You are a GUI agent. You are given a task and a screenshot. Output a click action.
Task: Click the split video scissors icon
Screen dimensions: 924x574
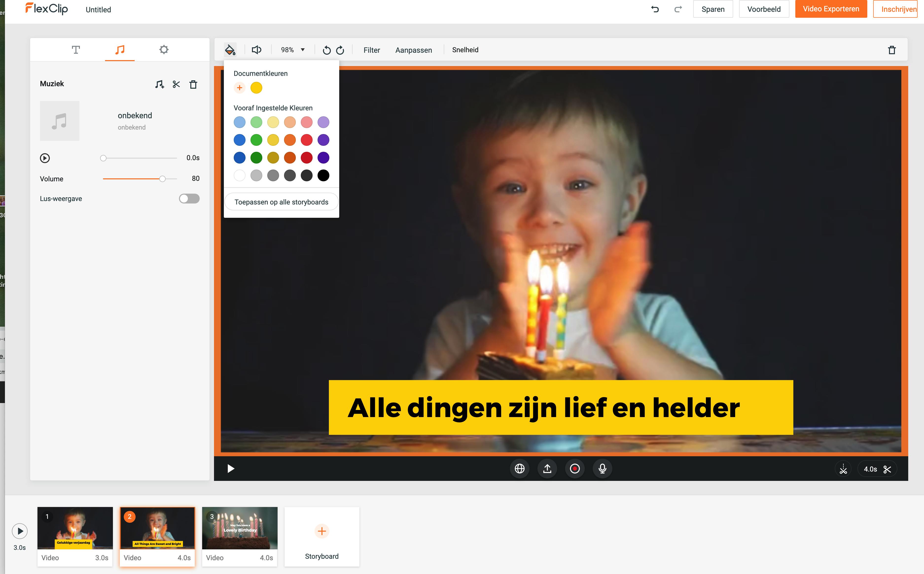point(843,469)
